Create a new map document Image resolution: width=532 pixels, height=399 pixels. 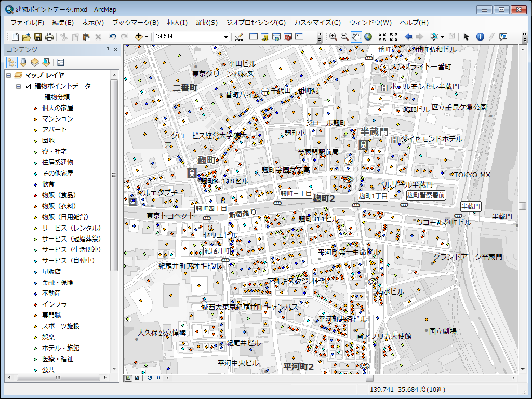(x=15, y=37)
